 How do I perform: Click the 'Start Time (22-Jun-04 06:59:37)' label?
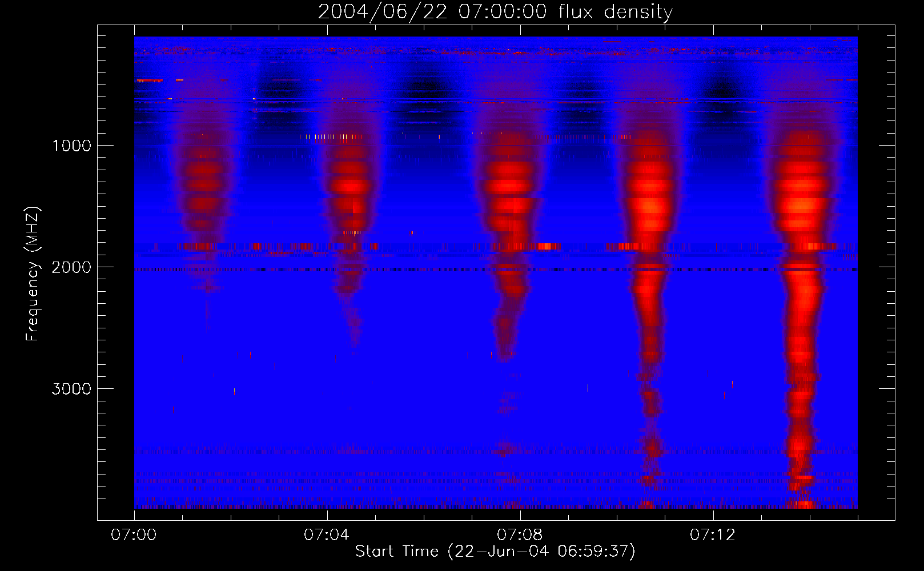click(x=495, y=552)
